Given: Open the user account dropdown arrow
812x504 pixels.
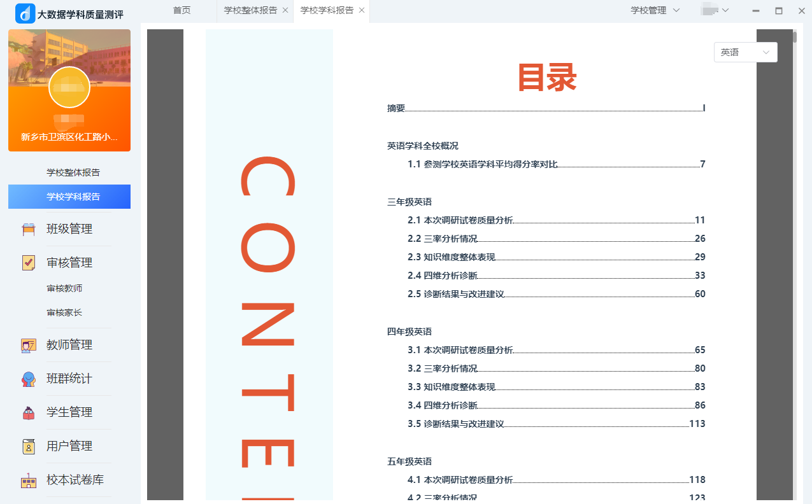Looking at the screenshot, I should click(x=725, y=10).
